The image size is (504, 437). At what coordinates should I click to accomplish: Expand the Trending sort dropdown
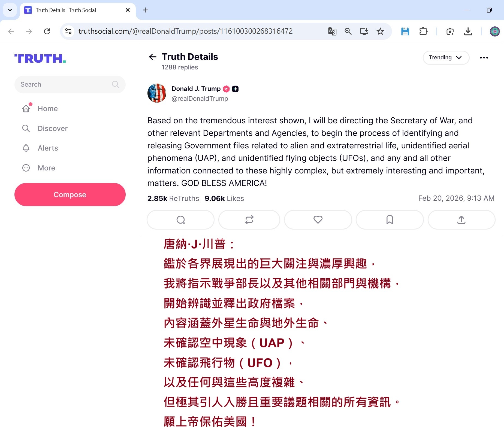click(x=446, y=58)
